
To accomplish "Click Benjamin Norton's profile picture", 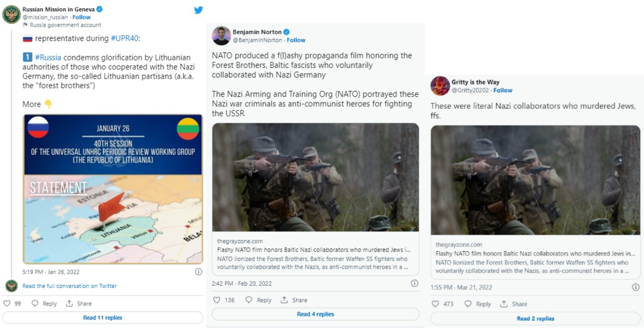I will 221,36.
